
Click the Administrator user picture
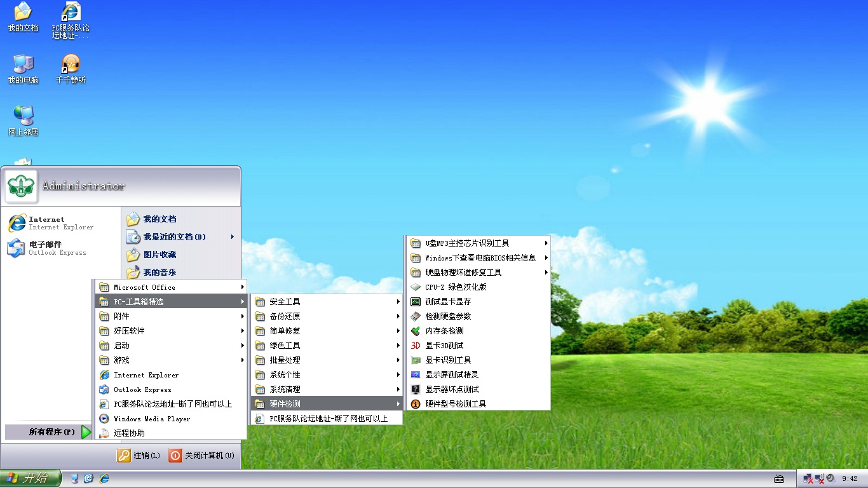22,186
